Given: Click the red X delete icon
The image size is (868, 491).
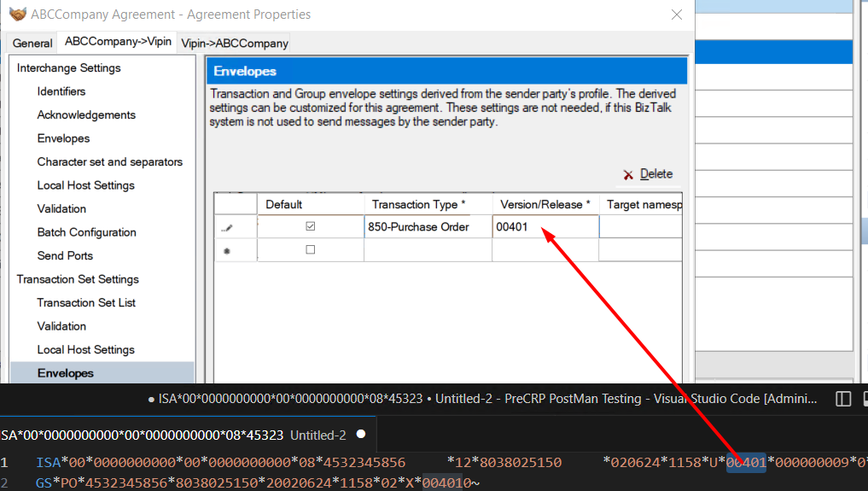Looking at the screenshot, I should click(x=628, y=175).
